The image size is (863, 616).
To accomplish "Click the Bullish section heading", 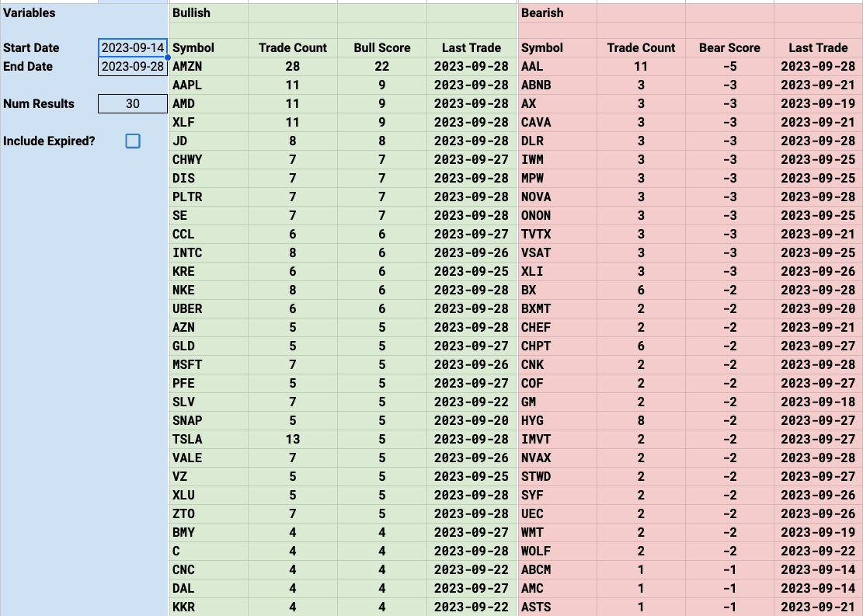I will pos(191,12).
